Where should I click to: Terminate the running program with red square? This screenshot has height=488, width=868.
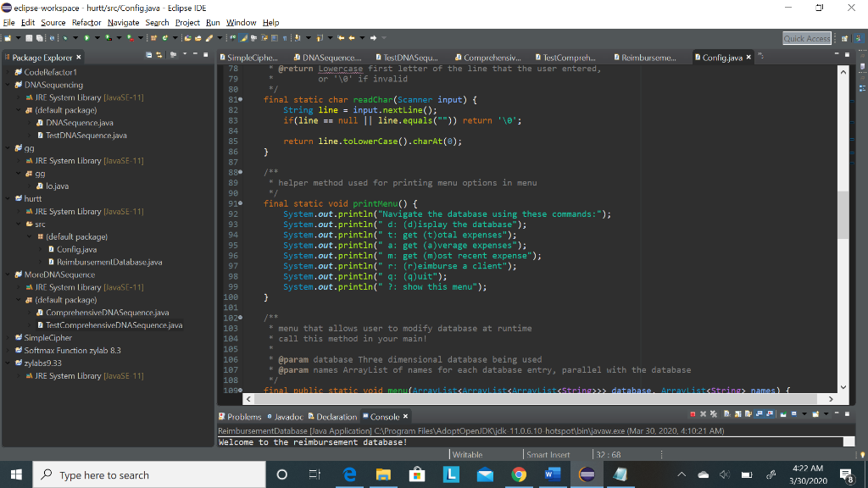(693, 413)
